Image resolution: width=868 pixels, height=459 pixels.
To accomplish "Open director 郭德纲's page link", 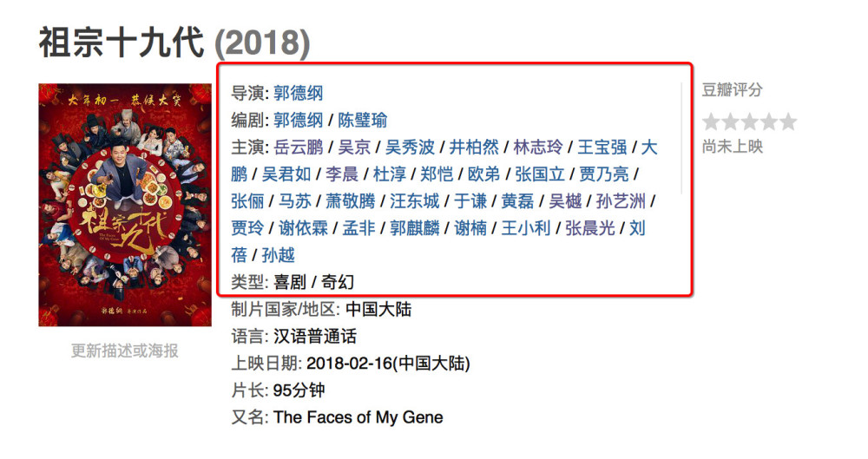I will 298,93.
